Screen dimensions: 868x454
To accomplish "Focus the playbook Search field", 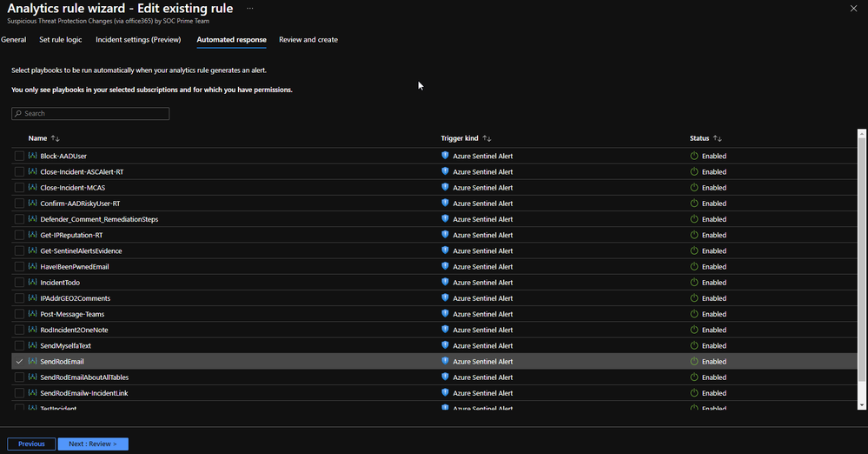I will click(90, 114).
